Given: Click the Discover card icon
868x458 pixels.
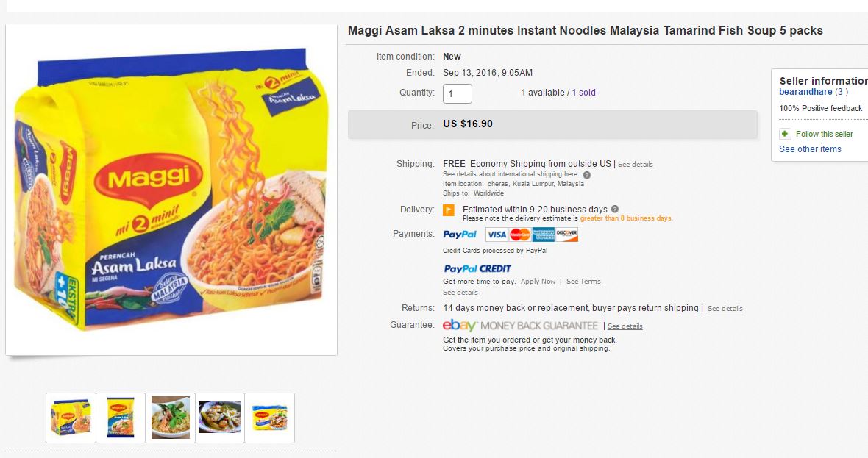Looking at the screenshot, I should point(567,235).
